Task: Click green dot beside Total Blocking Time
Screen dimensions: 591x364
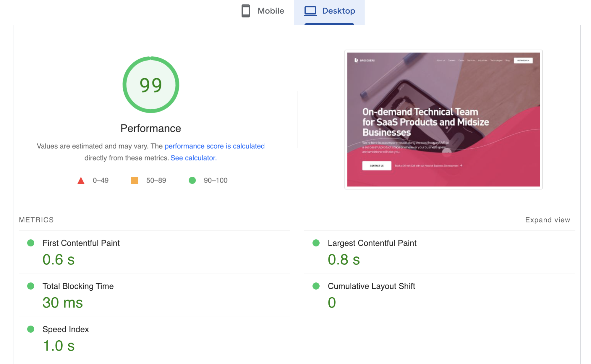Action: pos(31,286)
